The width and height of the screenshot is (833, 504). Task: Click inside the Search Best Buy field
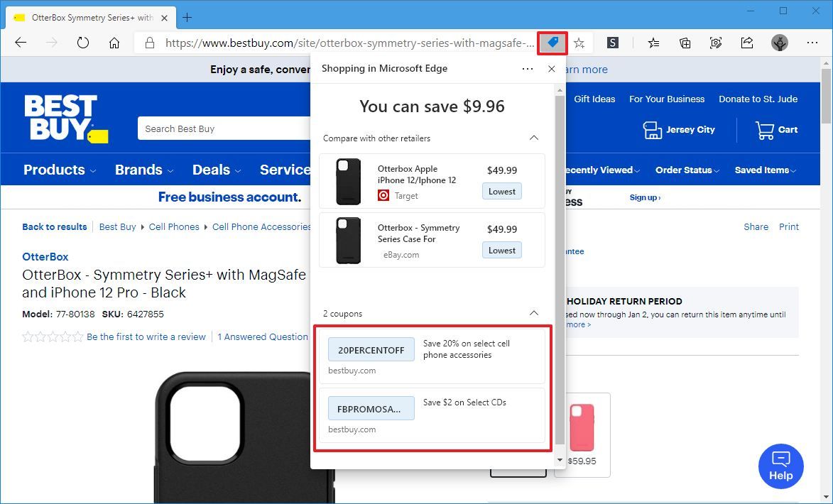pyautogui.click(x=220, y=128)
